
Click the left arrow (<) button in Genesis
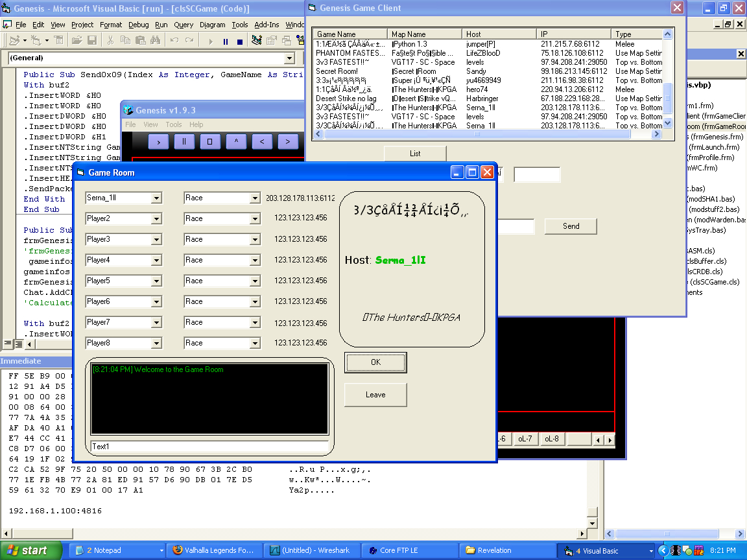point(262,141)
